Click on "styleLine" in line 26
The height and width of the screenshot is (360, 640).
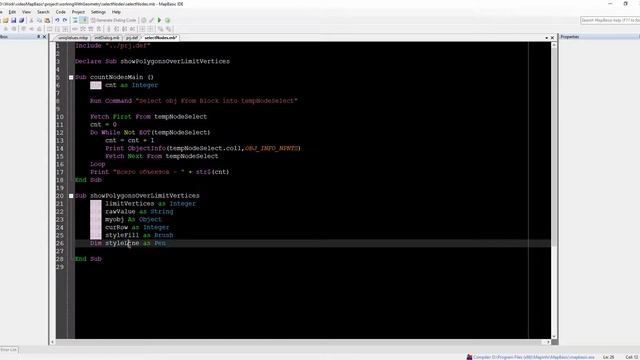point(122,243)
